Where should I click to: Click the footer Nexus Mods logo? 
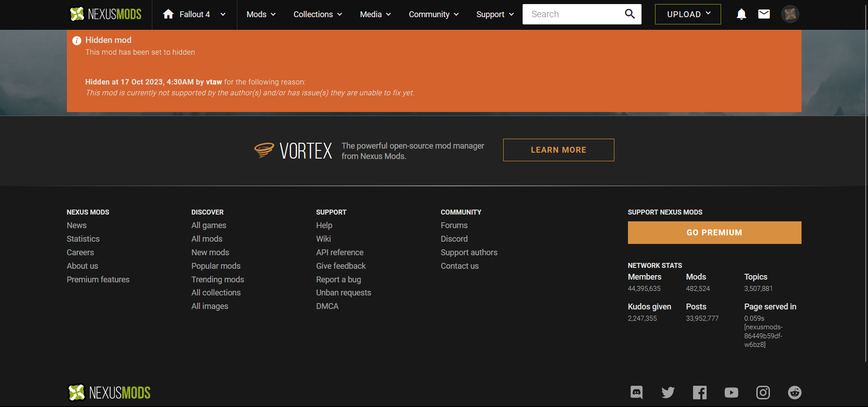coord(109,393)
